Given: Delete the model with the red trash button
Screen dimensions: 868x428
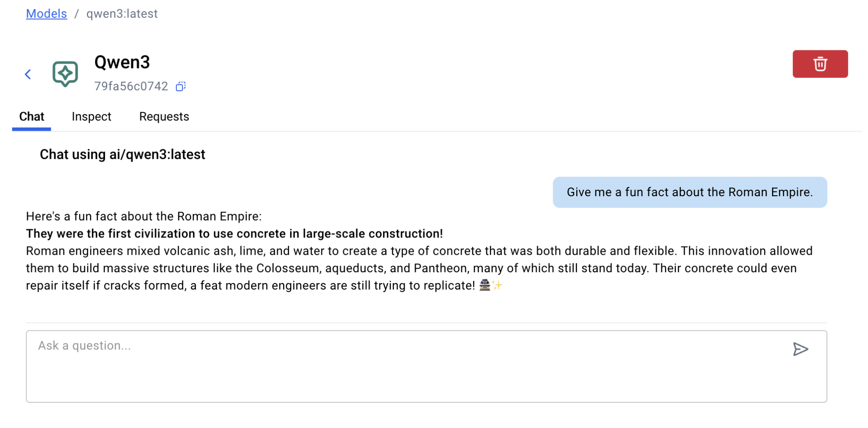Looking at the screenshot, I should (819, 64).
